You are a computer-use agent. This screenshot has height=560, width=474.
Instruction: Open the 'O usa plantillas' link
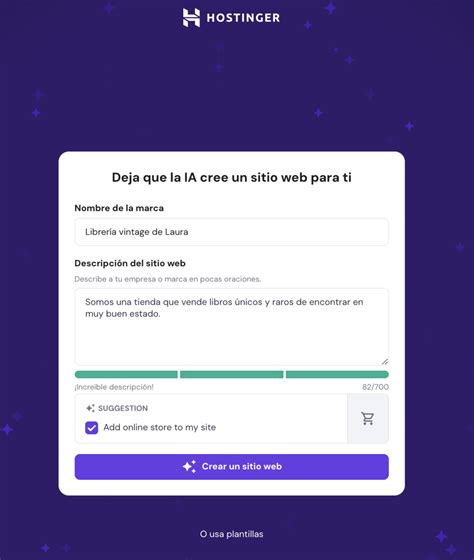click(x=231, y=534)
